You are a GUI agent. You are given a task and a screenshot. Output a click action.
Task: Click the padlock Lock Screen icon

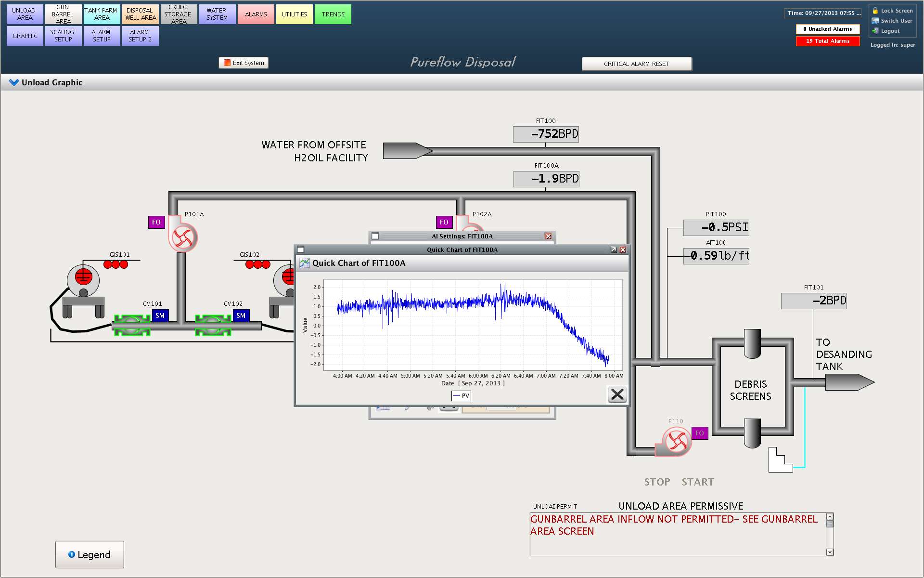point(875,11)
